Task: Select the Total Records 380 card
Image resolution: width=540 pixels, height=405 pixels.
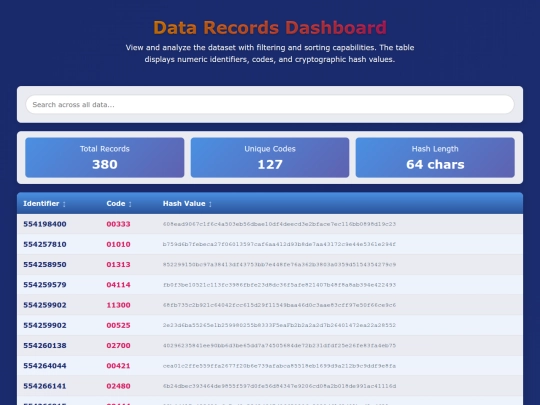Action: [x=105, y=158]
